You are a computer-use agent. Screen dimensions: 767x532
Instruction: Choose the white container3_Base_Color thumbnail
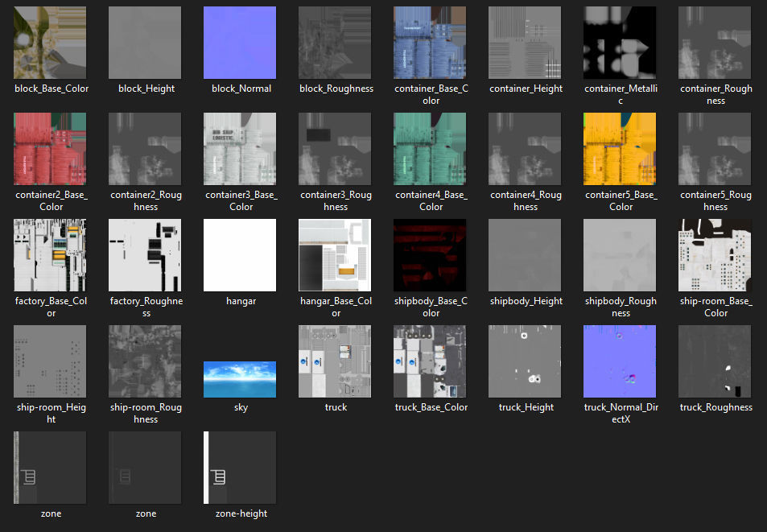240,149
